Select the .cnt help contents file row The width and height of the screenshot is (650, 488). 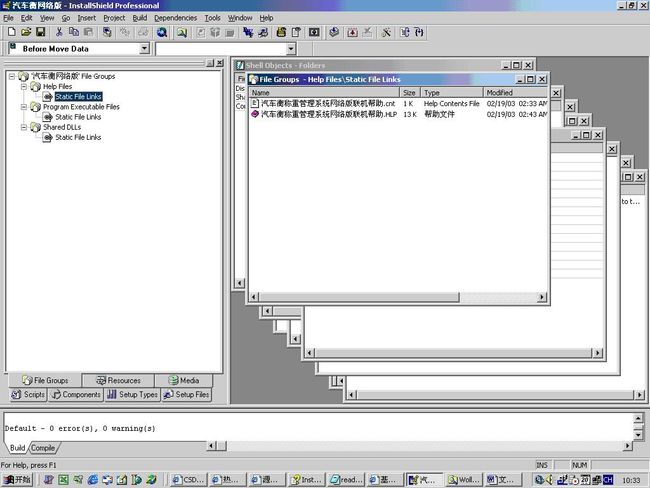click(x=398, y=103)
